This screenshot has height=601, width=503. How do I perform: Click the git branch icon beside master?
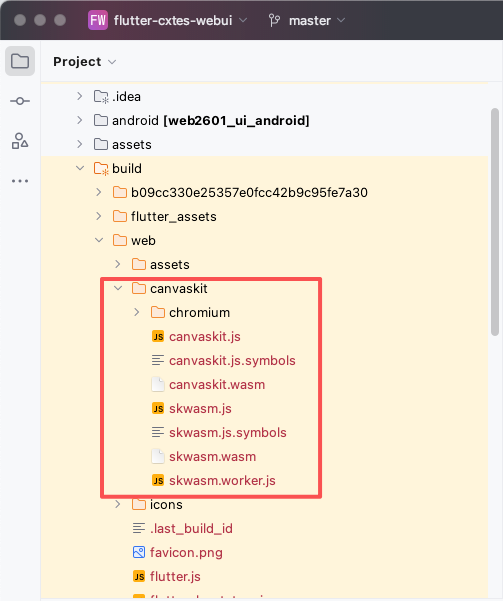click(275, 20)
